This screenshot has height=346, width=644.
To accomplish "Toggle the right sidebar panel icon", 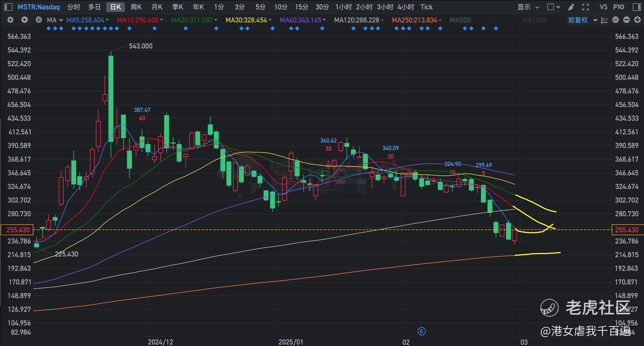I will point(637,7).
